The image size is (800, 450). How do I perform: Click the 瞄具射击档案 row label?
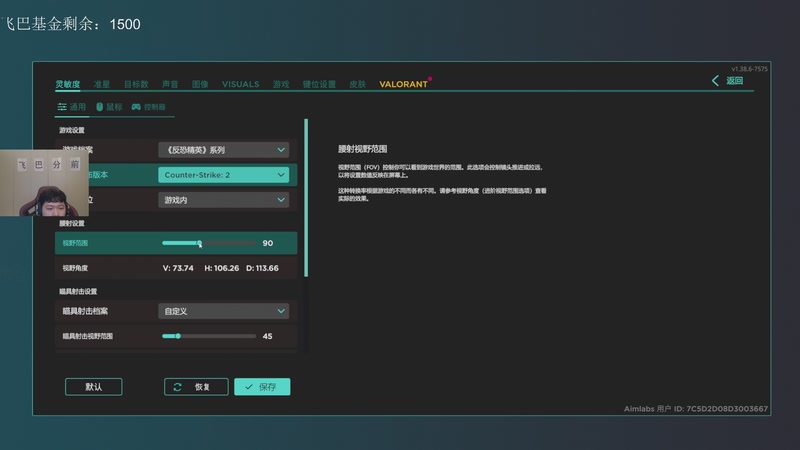pyautogui.click(x=85, y=311)
